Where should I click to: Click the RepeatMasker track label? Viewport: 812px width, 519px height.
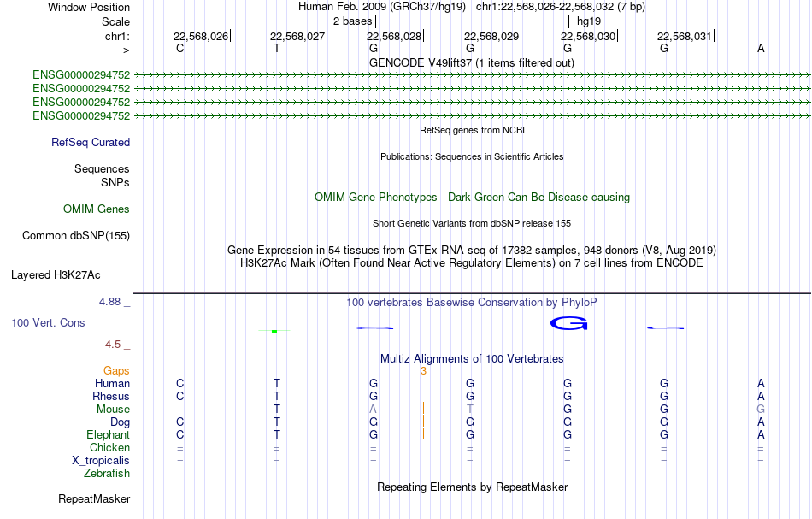tap(94, 498)
